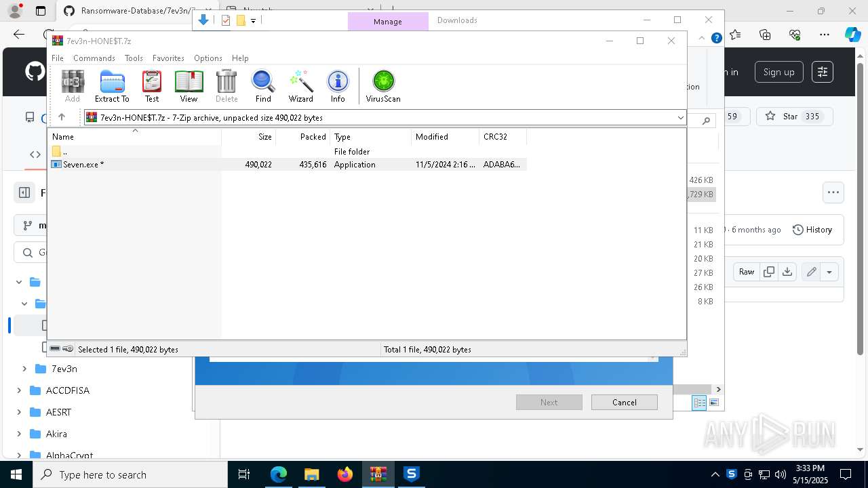Screen dimensions: 868x488
Task: Open the Akira folder in file tree
Action: pos(56,434)
